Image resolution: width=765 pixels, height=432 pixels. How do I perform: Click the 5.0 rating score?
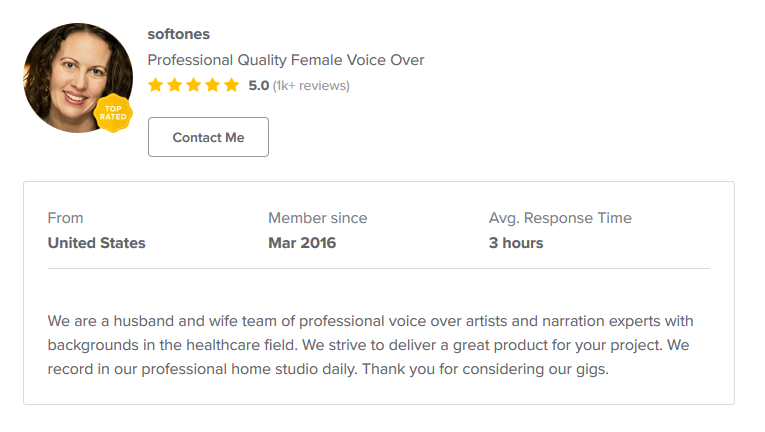point(259,86)
